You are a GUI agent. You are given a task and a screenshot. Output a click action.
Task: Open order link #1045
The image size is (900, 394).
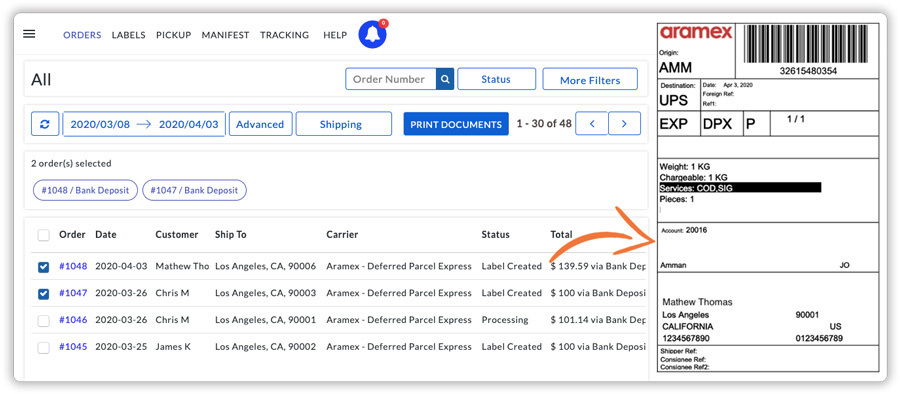[x=73, y=347]
